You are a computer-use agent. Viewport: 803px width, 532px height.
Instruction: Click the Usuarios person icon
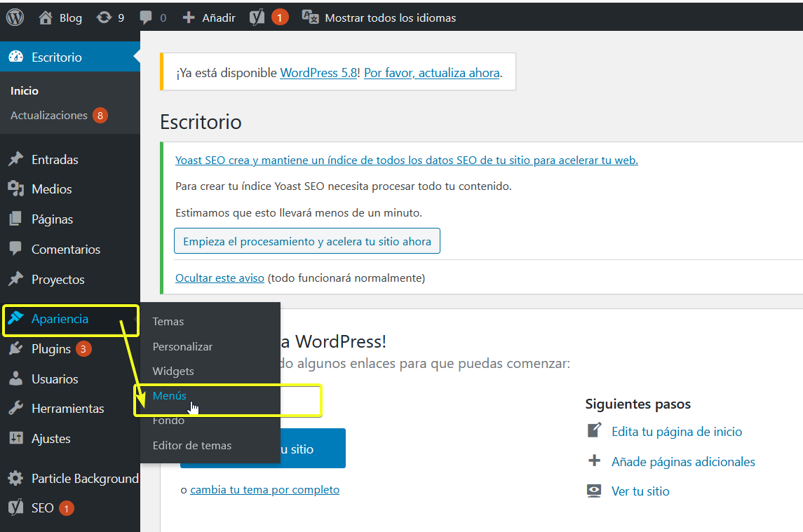[16, 378]
